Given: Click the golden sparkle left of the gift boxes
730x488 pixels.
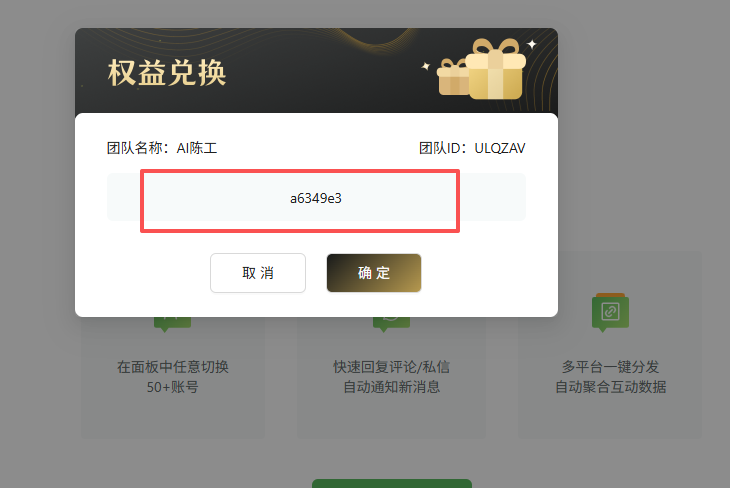Looking at the screenshot, I should (426, 66).
